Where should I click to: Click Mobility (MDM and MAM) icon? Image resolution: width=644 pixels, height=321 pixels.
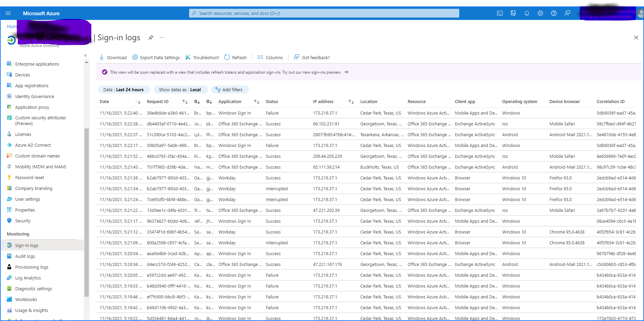[x=9, y=167]
